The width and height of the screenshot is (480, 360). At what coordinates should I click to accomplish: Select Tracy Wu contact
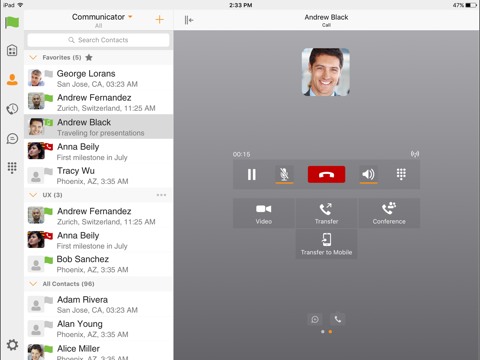98,175
